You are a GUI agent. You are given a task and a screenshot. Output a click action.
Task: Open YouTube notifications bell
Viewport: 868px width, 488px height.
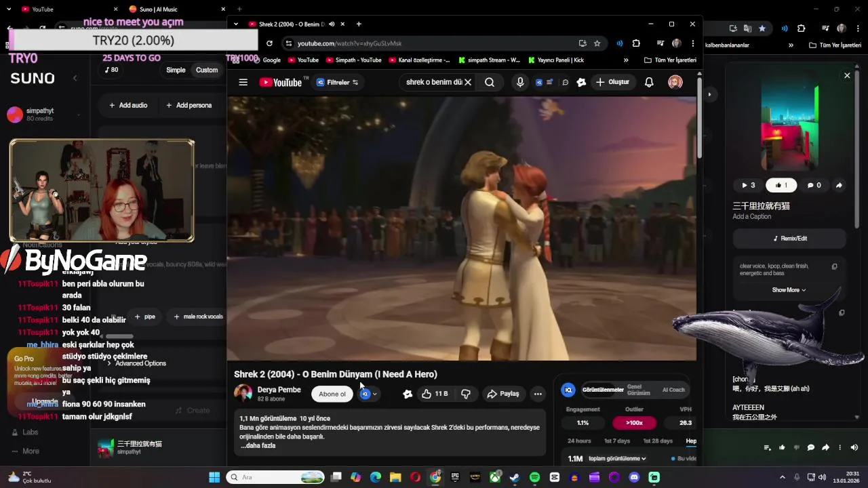point(649,82)
